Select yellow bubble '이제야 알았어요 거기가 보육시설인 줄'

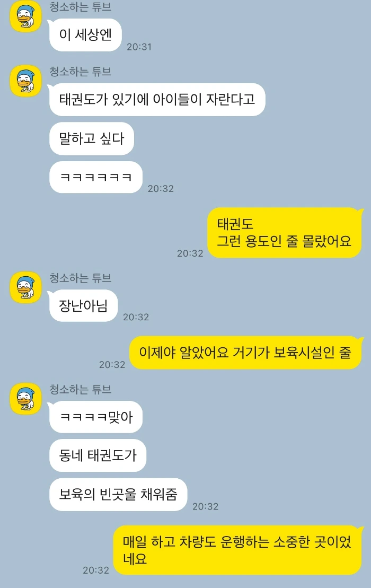coord(245,353)
